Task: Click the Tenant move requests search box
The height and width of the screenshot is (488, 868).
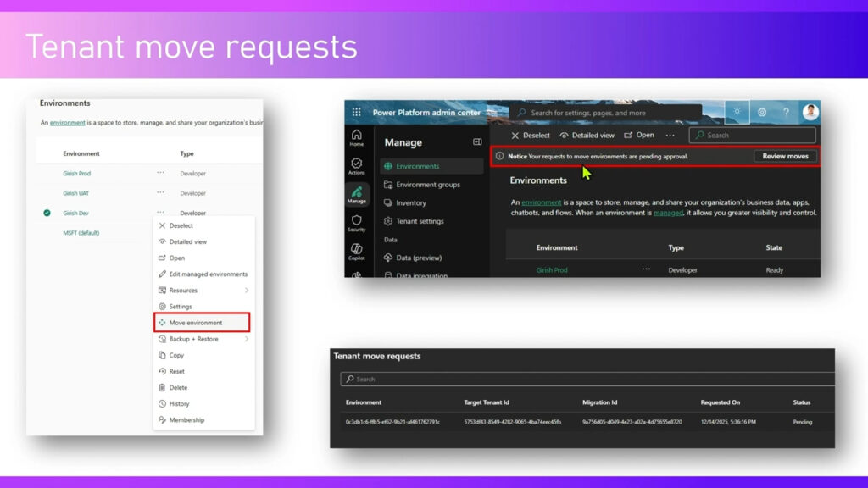Action: click(x=585, y=379)
